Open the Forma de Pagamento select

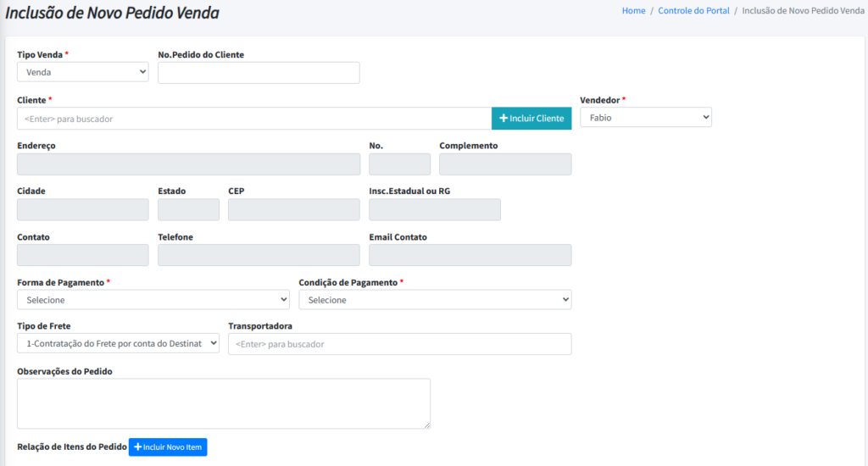click(x=153, y=300)
